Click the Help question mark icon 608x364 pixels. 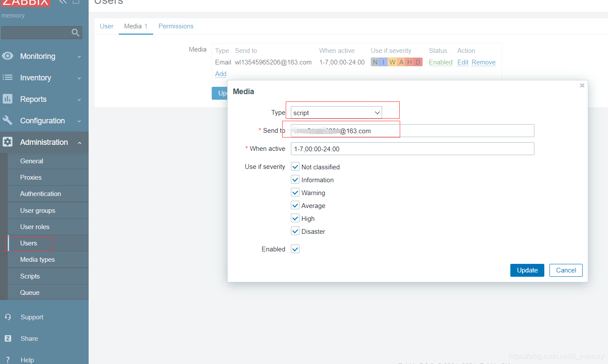8,360
